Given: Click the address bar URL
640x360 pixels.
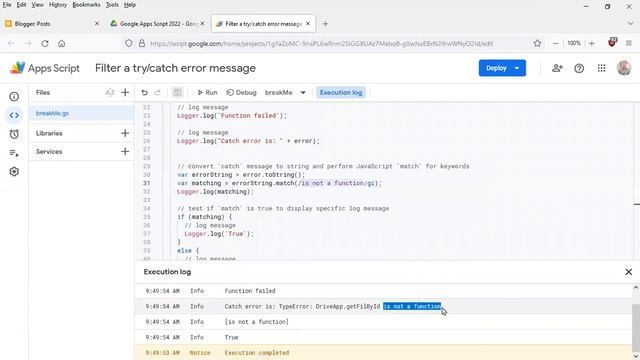Looking at the screenshot, I should [322, 43].
